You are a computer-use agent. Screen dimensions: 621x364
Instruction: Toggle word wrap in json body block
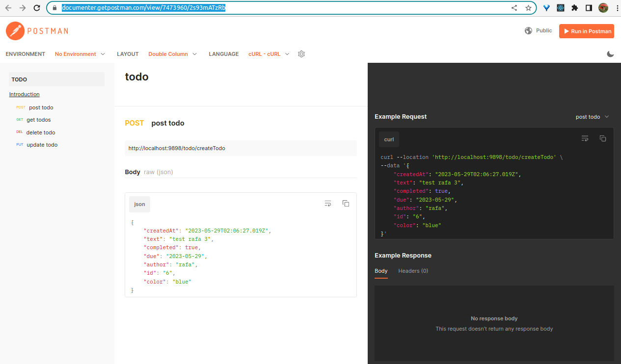(328, 204)
